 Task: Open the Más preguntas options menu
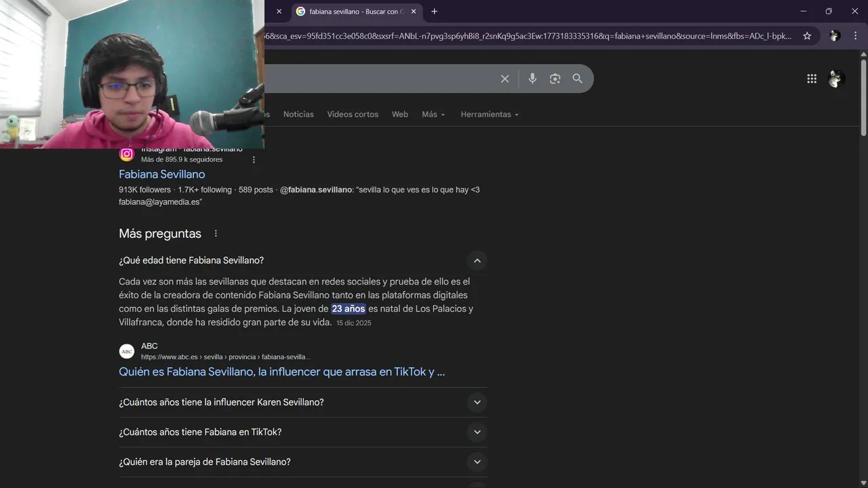pos(216,234)
